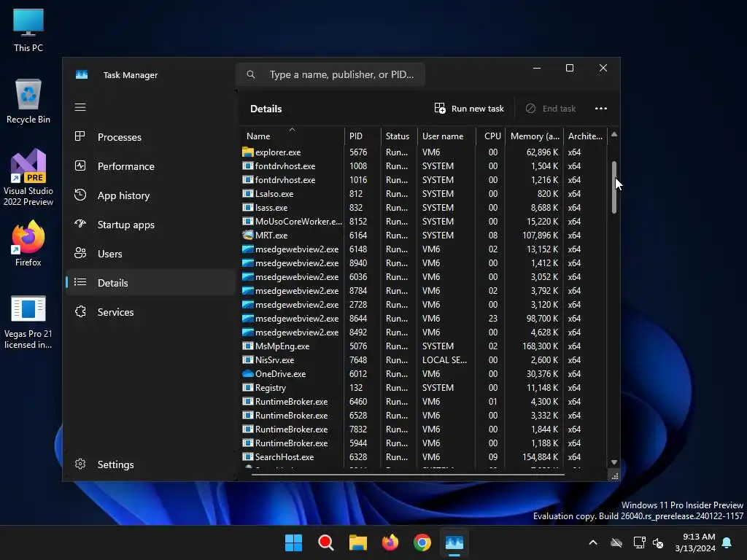Click icon of msedgewebview2.exe PID 6148
Screen dimensions: 747x560
248,249
